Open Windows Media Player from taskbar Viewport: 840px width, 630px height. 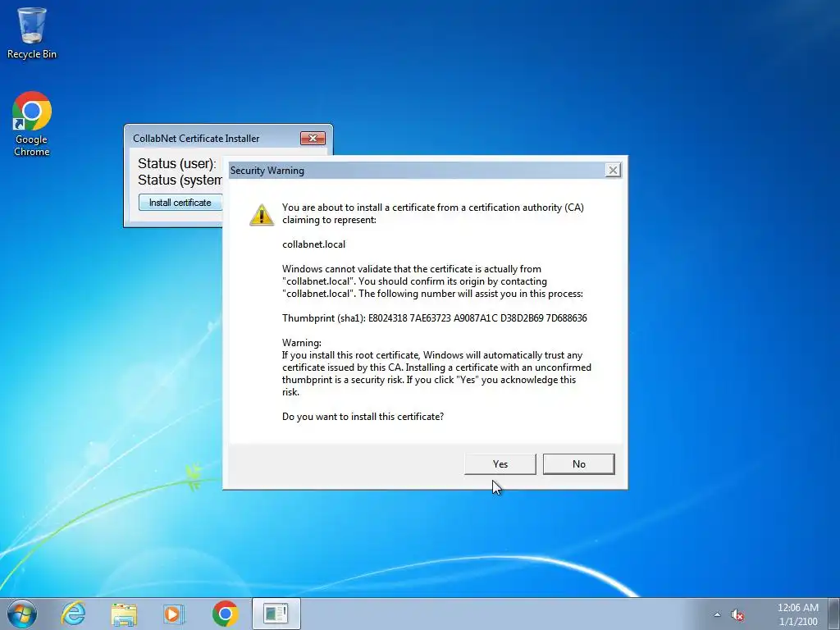174,614
